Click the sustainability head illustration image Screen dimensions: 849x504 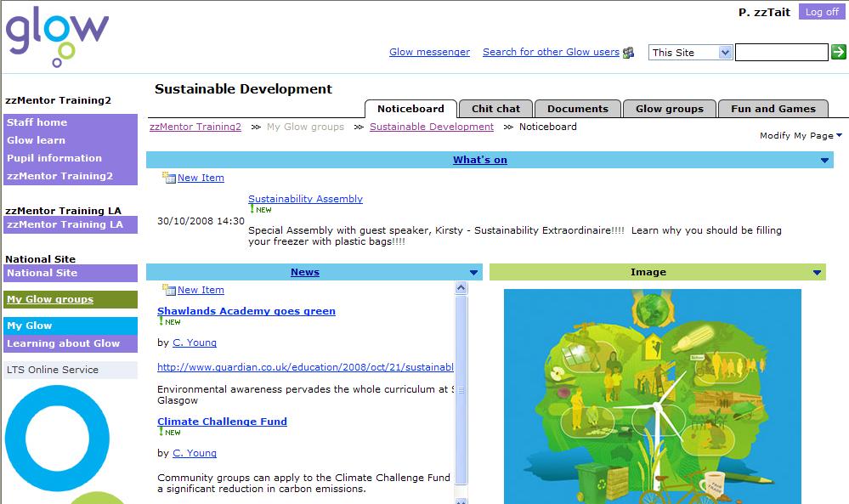pyautogui.click(x=653, y=396)
